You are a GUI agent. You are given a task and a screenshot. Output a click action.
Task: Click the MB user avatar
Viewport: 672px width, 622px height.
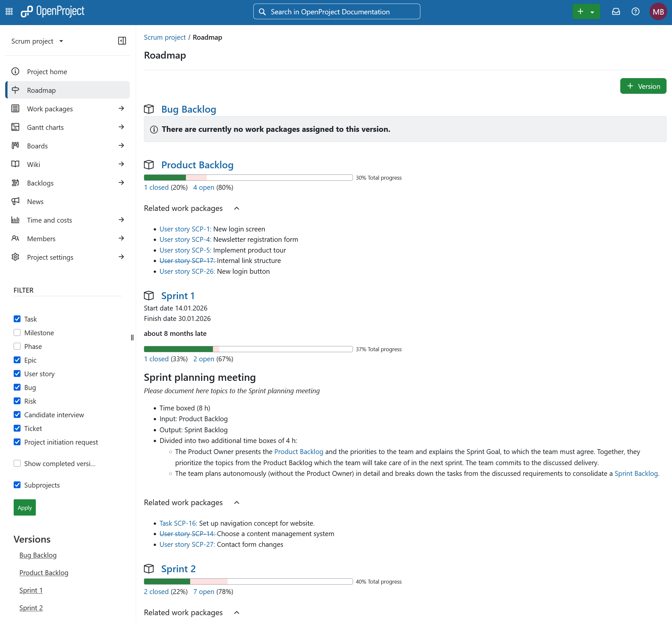[x=658, y=12]
